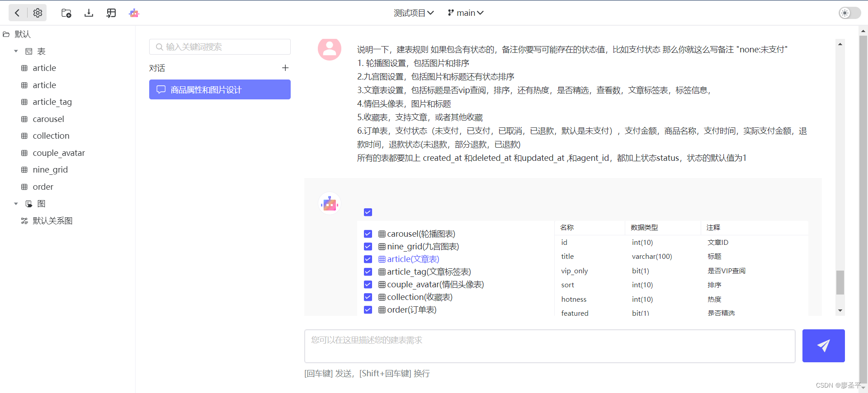The width and height of the screenshot is (868, 393).
Task: Uncheck the nine_grid(九宫图表) checkbox
Action: point(368,246)
